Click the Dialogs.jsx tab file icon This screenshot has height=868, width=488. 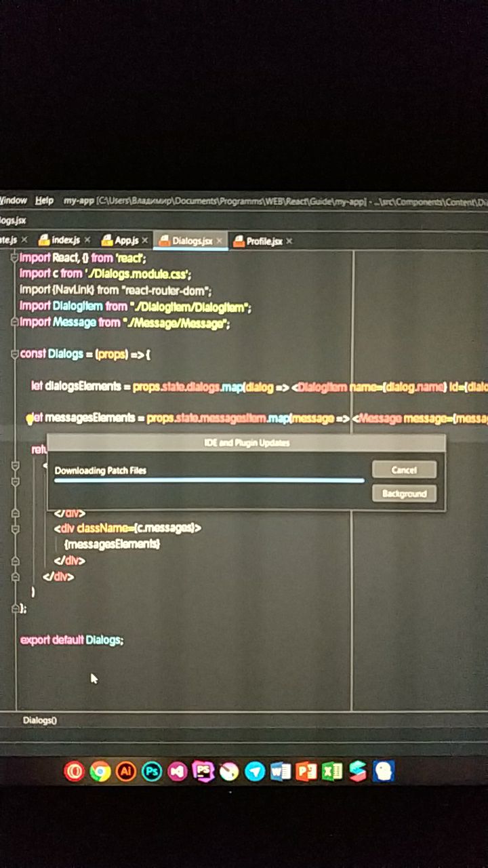point(164,241)
